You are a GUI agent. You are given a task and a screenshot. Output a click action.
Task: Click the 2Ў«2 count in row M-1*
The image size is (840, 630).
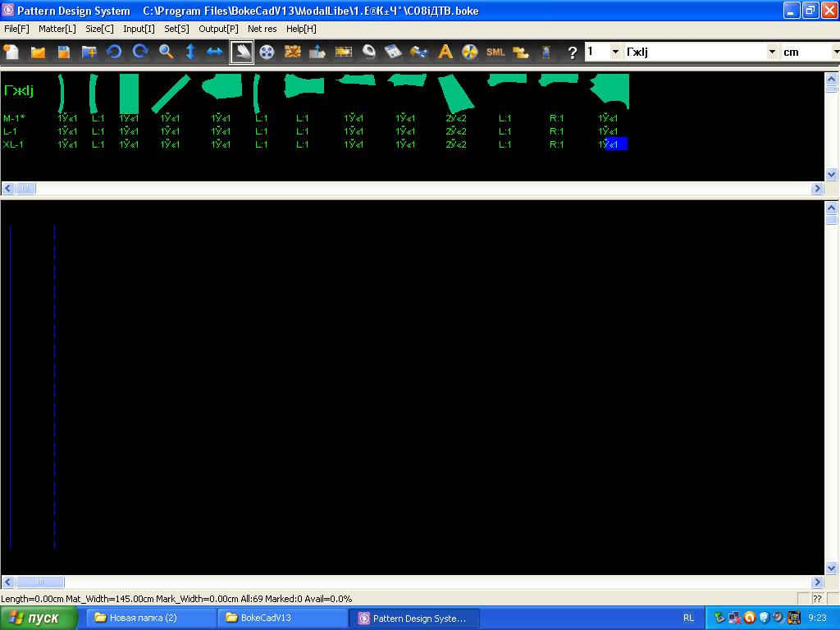click(456, 118)
